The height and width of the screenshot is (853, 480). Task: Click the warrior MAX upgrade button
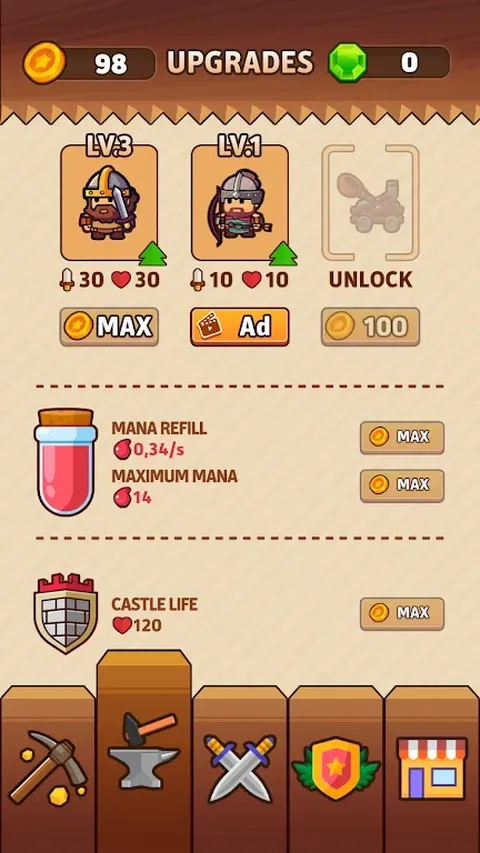[109, 326]
